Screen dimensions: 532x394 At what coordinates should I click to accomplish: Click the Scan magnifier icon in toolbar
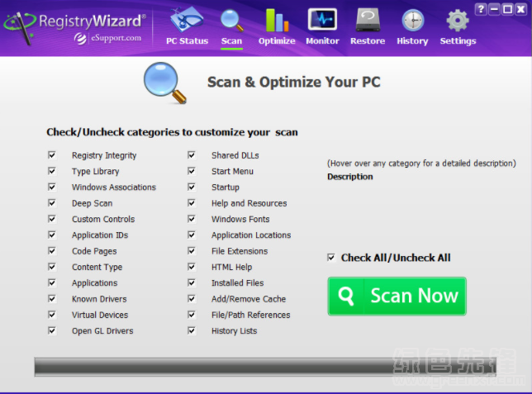[232, 21]
